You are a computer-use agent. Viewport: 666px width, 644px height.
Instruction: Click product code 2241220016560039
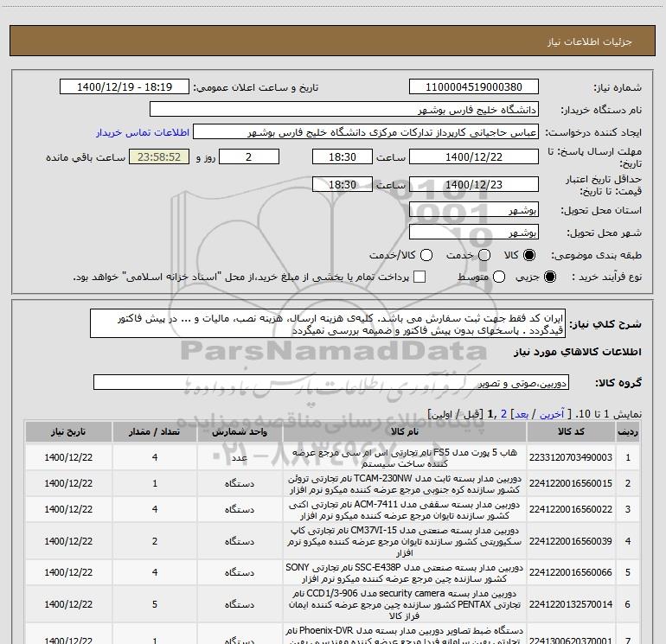(571, 541)
